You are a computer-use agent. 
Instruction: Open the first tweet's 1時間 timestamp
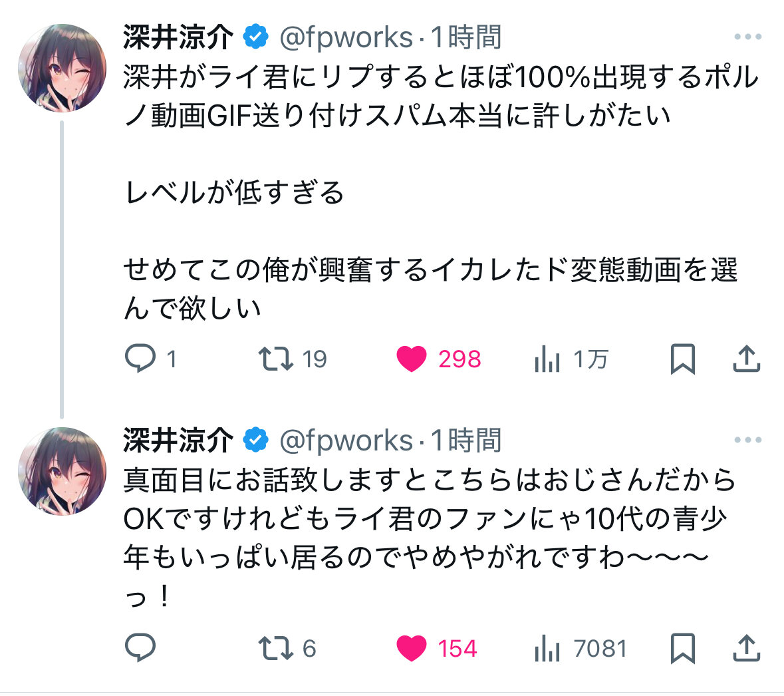[x=466, y=37]
